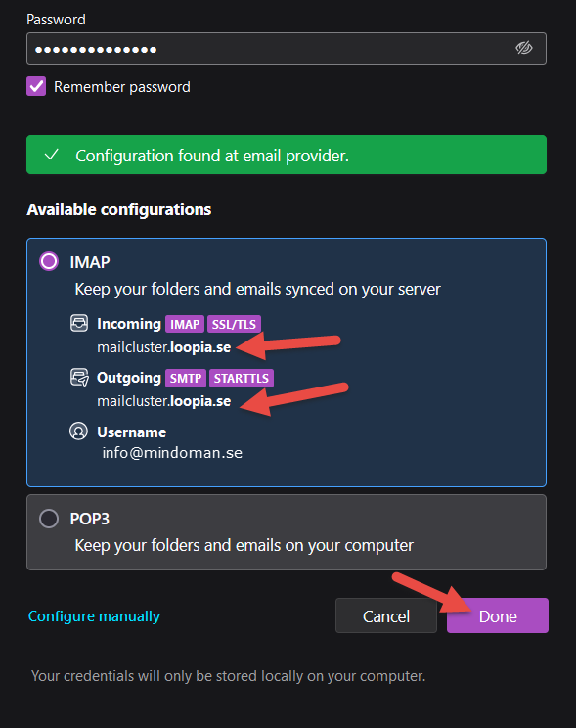Select the POP3 radio button
The image size is (576, 728).
(x=49, y=519)
